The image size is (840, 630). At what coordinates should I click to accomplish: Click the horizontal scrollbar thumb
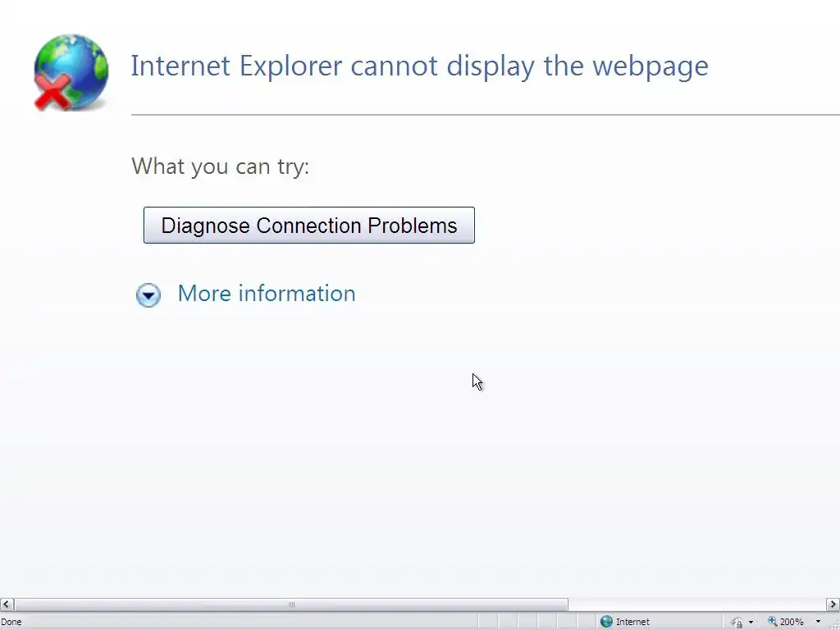291,605
